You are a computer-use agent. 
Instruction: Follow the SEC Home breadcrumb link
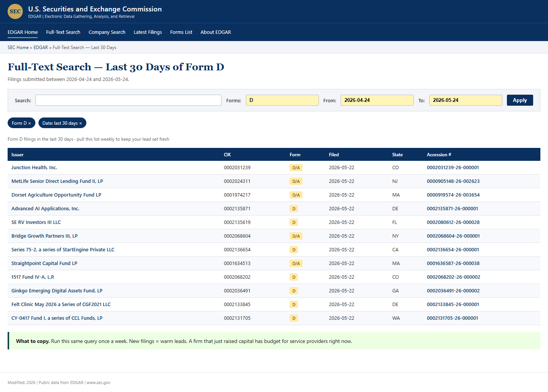click(x=18, y=48)
